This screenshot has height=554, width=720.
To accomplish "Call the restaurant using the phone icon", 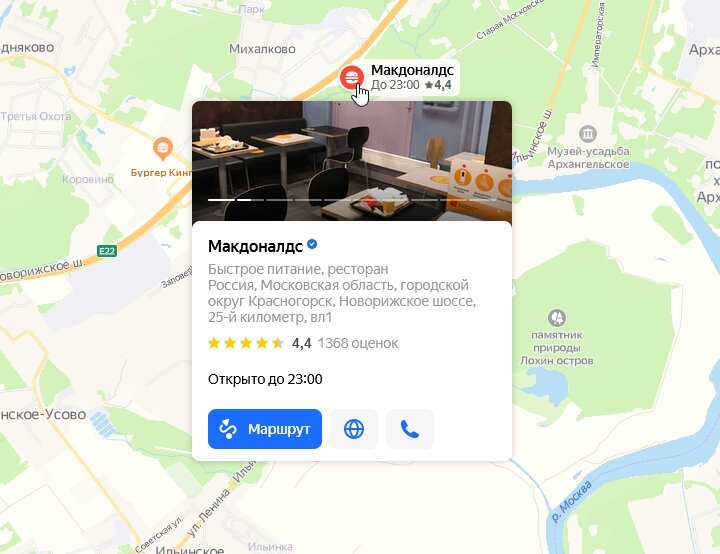I will click(x=410, y=429).
